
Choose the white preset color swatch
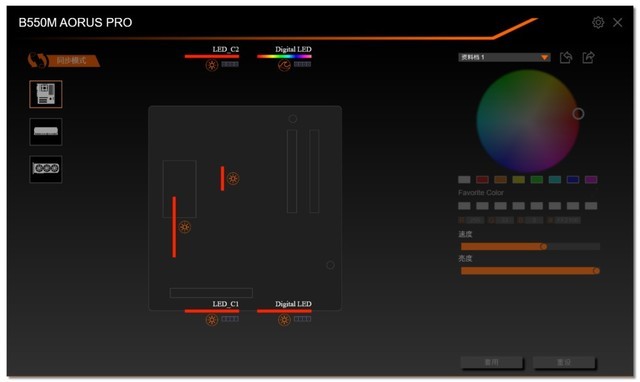(x=464, y=180)
